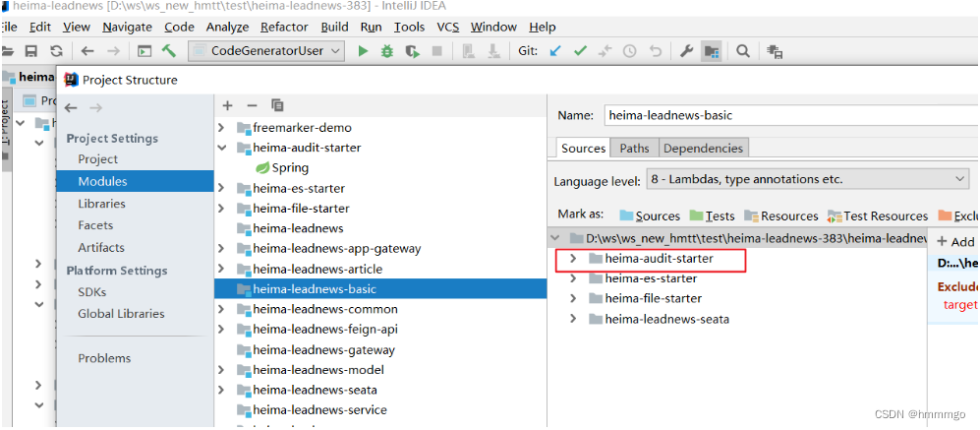Click the back arrow in Project Structure dialog

[x=71, y=107]
